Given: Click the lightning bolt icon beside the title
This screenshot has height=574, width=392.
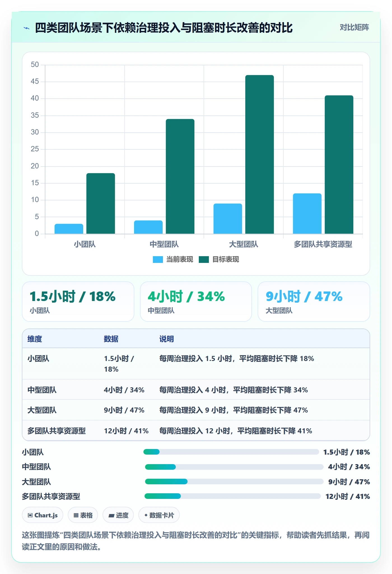Looking at the screenshot, I should point(27,28).
